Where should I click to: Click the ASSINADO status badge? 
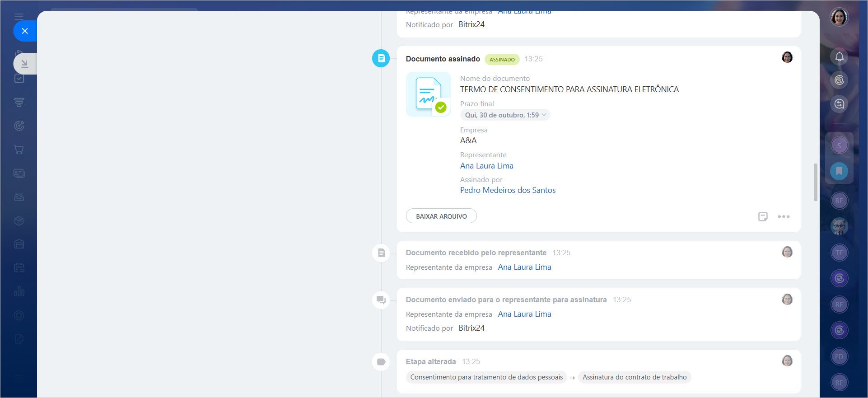[502, 59]
